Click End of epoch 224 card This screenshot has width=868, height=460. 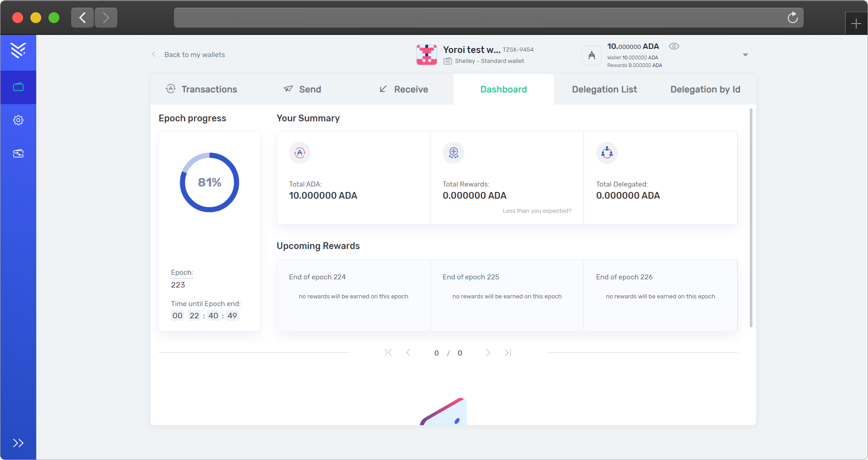coord(353,295)
